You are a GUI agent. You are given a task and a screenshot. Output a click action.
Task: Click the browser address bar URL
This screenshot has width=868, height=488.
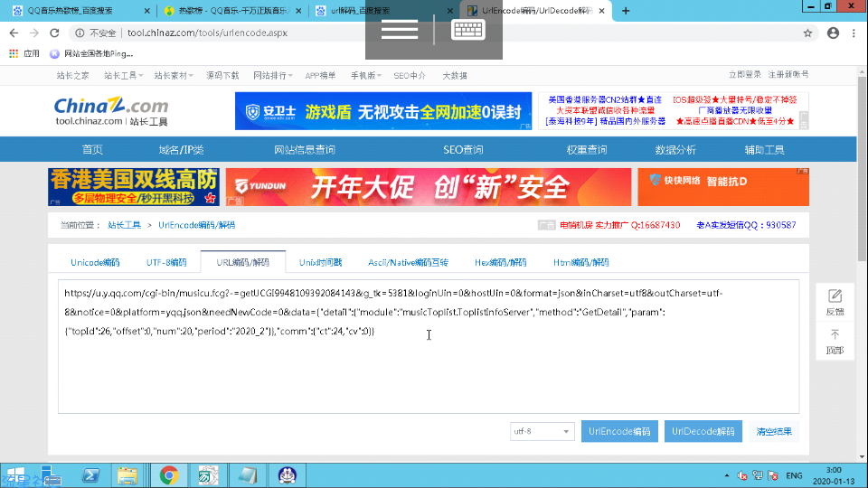(208, 33)
